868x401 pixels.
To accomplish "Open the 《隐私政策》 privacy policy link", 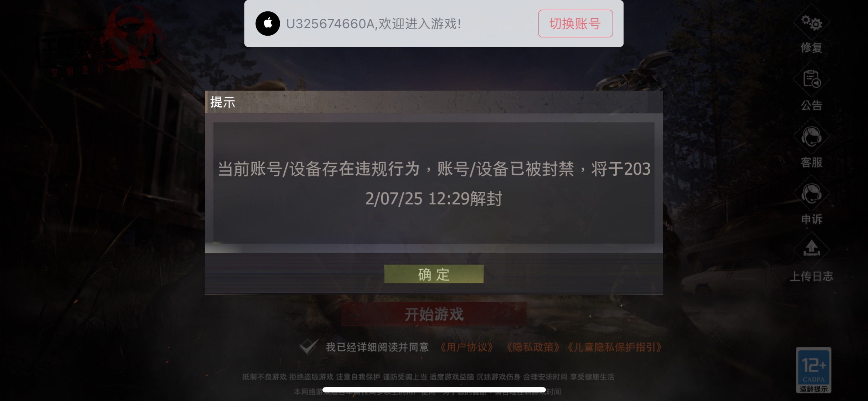I will 533,347.
